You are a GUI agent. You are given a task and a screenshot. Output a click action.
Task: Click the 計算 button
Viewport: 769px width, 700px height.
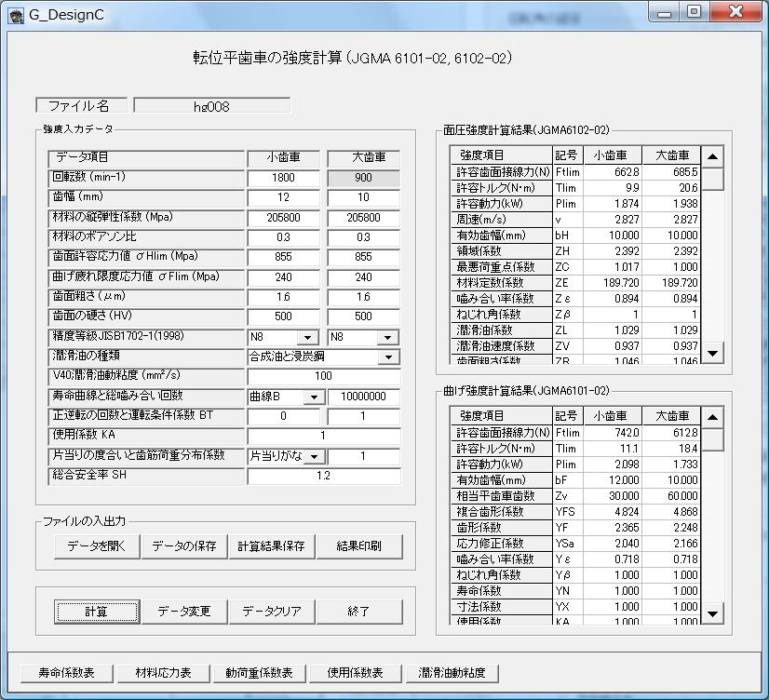(96, 612)
